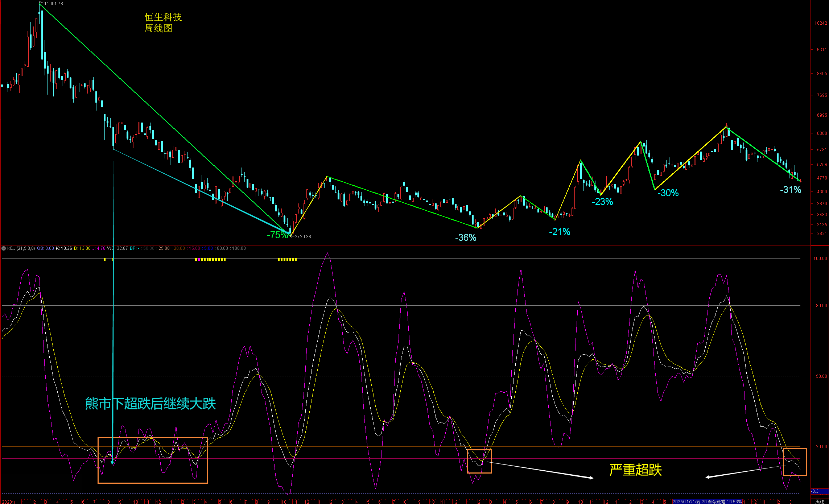This screenshot has width=829, height=504.
Task: Click the 10242 price axis label
Action: 820,23
